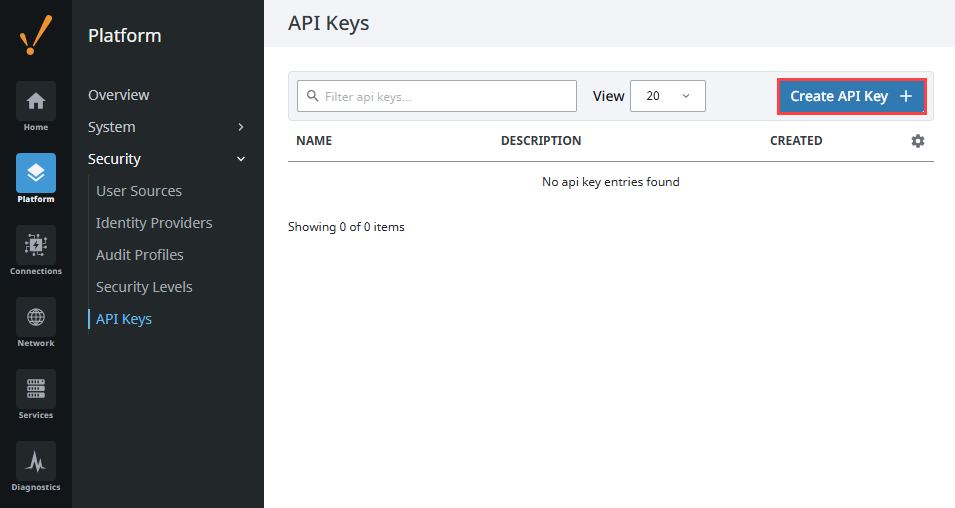Collapse the Security menu chevron
Screen dimensions: 955x508
tap(241, 159)
